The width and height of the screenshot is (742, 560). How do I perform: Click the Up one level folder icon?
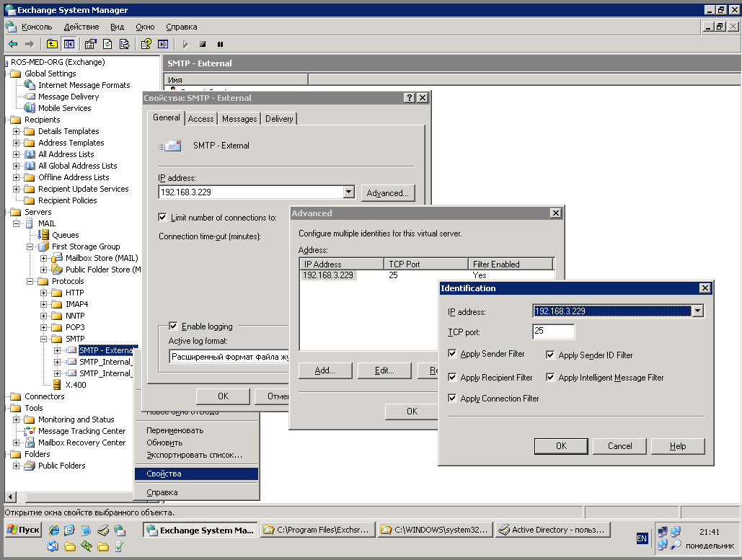[x=52, y=44]
